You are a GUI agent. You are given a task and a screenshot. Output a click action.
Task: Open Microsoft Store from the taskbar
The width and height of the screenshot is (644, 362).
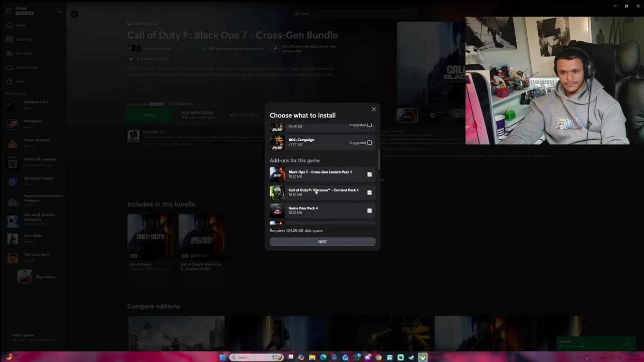(x=334, y=357)
